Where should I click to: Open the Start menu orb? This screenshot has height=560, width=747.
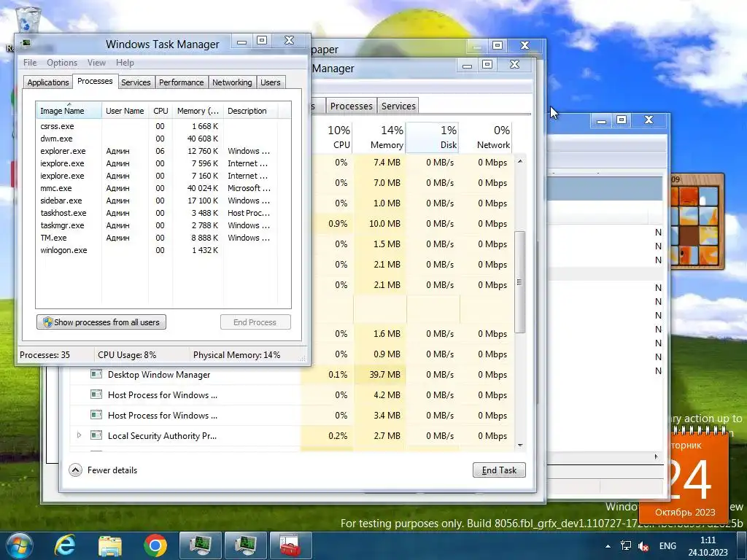tap(19, 545)
